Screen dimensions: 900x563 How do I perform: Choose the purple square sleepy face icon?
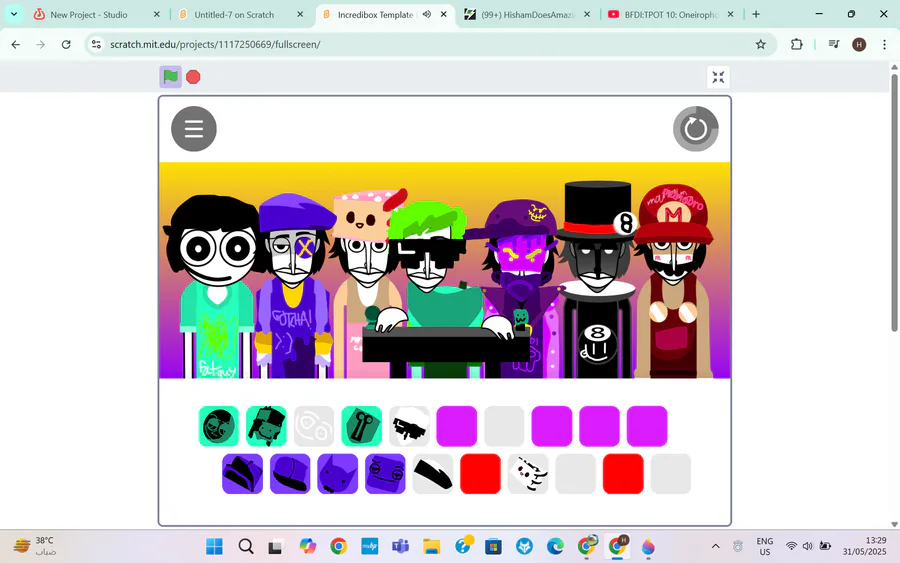click(386, 473)
